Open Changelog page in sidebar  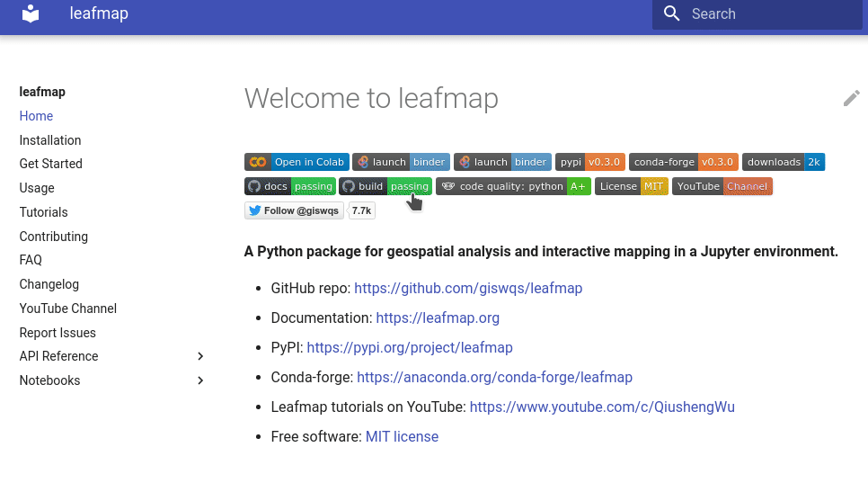coord(49,284)
